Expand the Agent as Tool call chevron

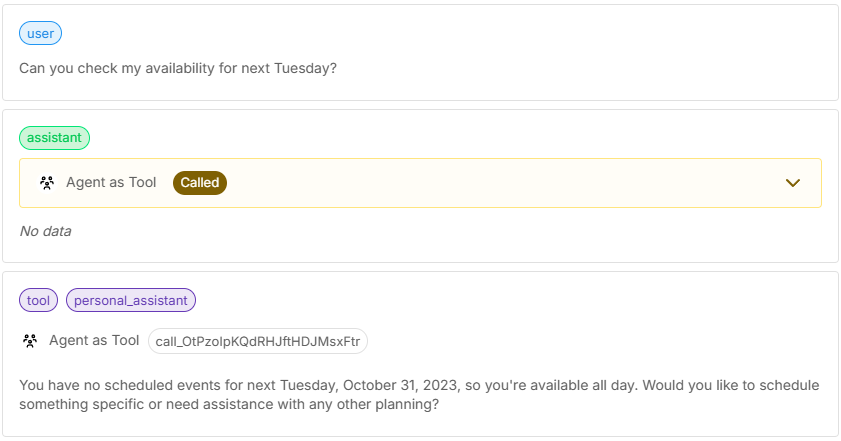tap(793, 183)
